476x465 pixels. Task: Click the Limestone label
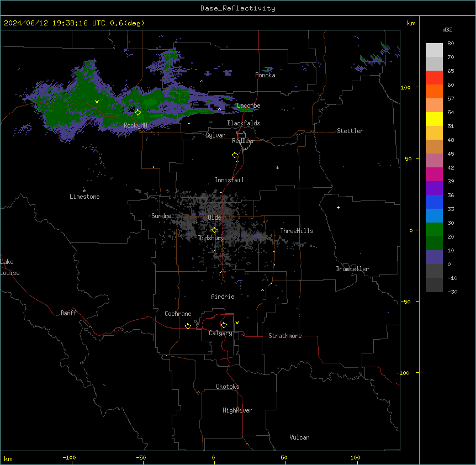tap(84, 197)
